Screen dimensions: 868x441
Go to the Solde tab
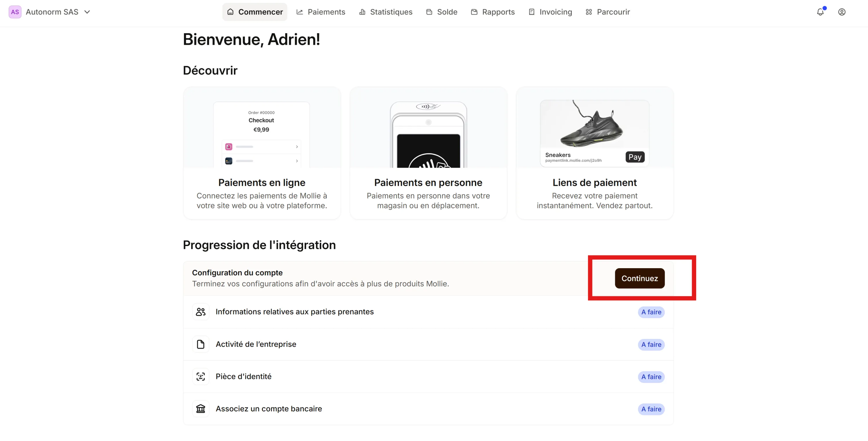[442, 12]
